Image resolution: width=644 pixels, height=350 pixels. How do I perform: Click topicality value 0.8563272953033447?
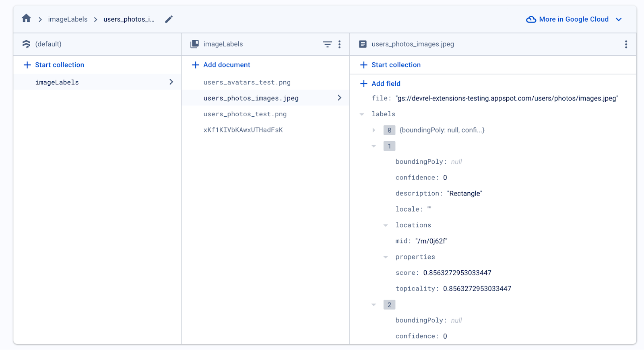(x=477, y=288)
